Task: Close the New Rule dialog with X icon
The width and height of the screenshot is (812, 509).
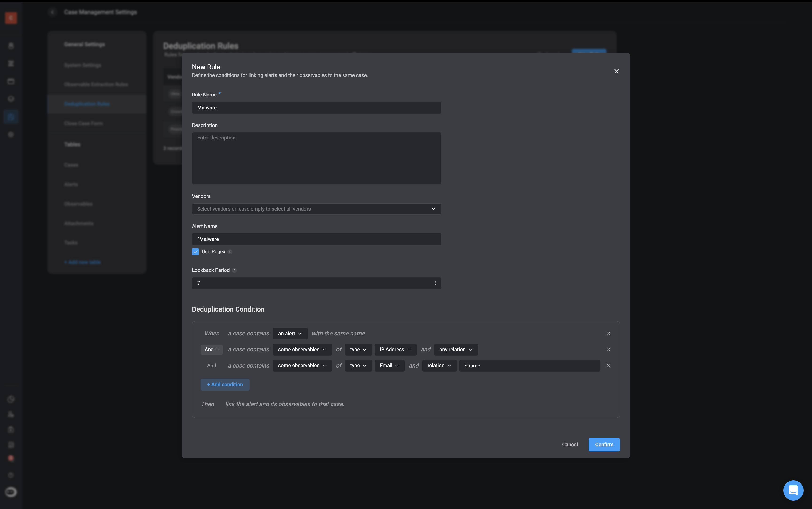Action: coord(616,71)
